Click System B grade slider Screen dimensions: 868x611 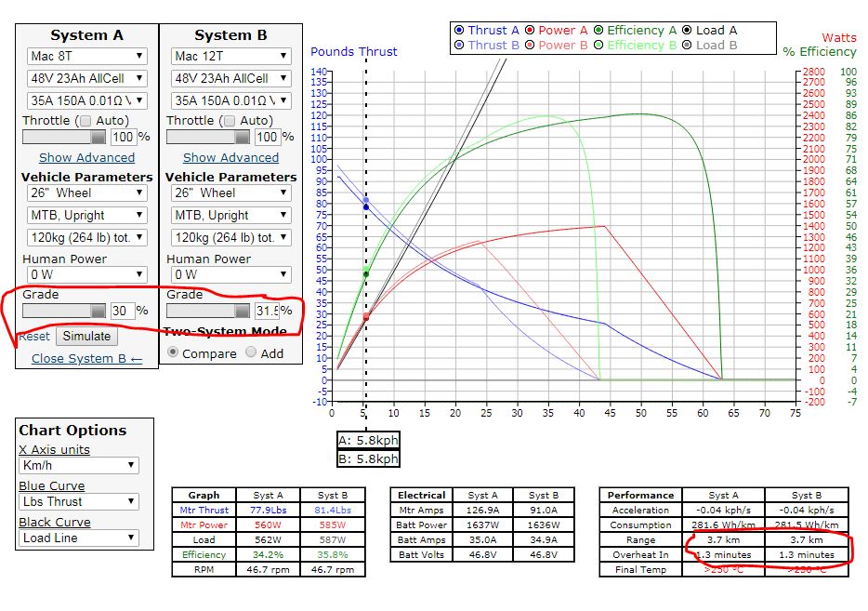point(208,311)
